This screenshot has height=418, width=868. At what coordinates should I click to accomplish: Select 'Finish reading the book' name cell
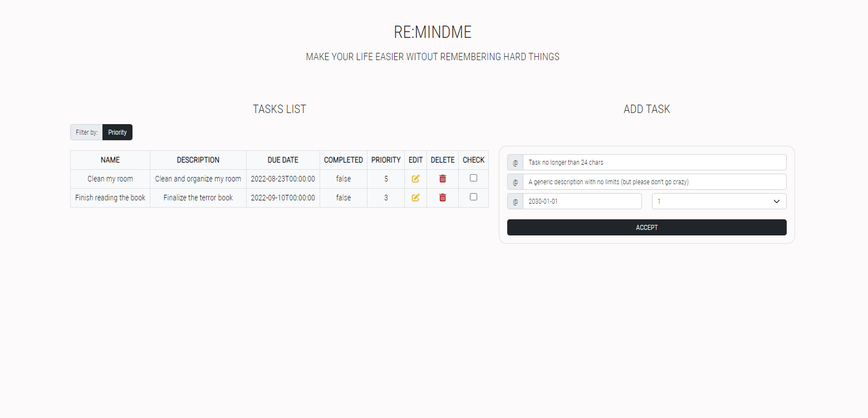pos(110,198)
